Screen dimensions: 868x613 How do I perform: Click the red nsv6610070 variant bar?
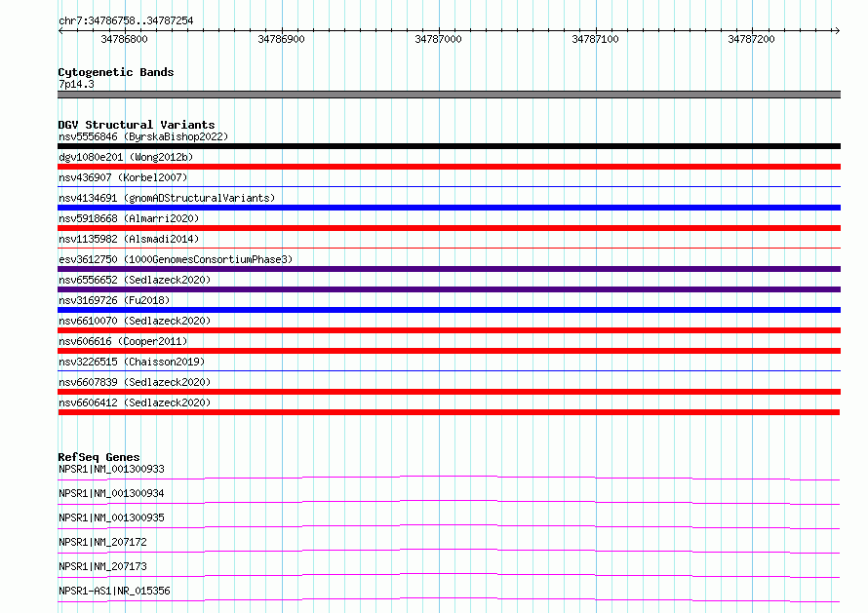click(x=449, y=330)
